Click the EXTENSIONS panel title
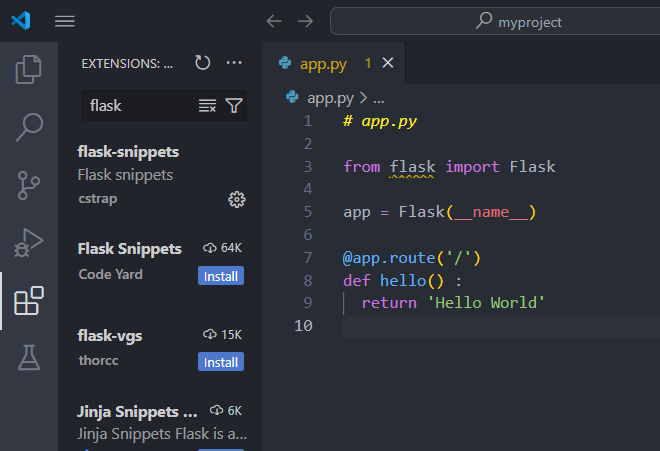Viewport: 660px width, 451px height. click(x=127, y=64)
